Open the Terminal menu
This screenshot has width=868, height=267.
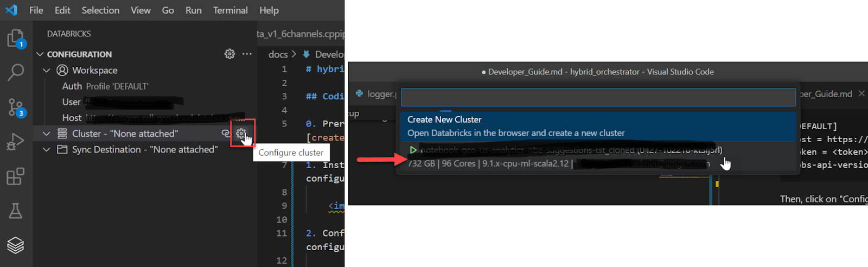(230, 10)
